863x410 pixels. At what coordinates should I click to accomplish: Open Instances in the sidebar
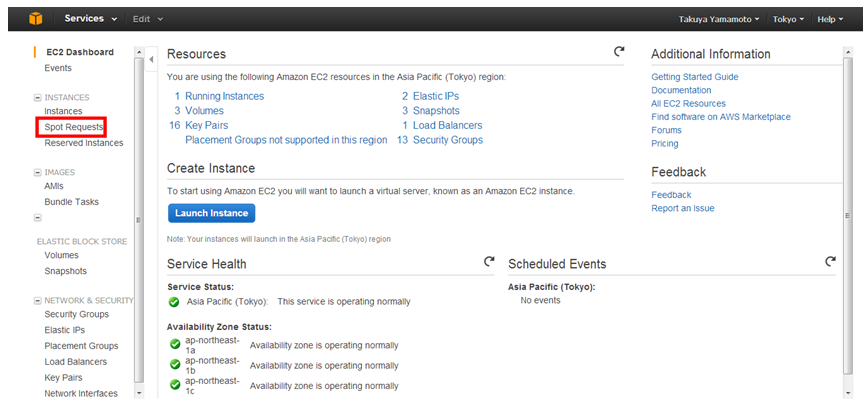pyautogui.click(x=63, y=111)
